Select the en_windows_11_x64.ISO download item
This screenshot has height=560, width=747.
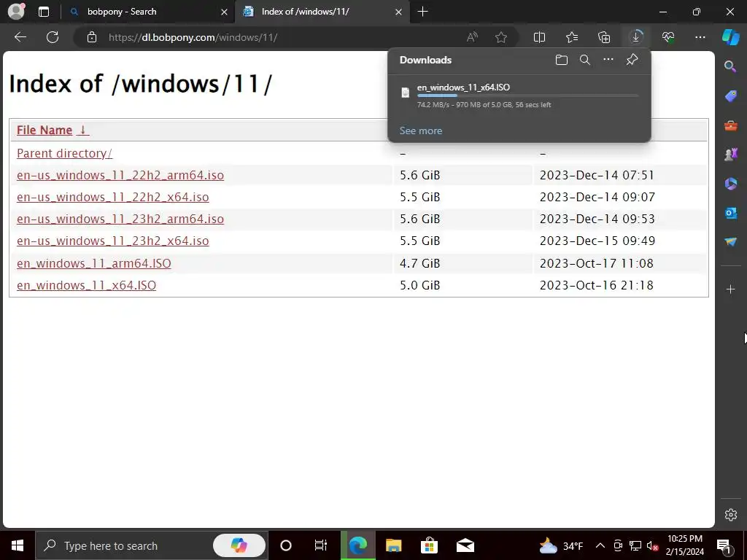tap(519, 96)
